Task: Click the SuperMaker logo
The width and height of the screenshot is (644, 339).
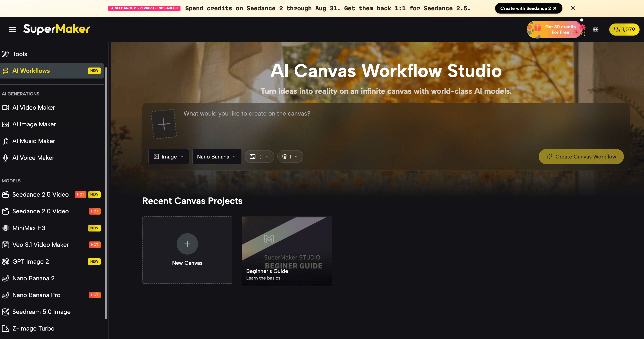Action: tap(57, 29)
